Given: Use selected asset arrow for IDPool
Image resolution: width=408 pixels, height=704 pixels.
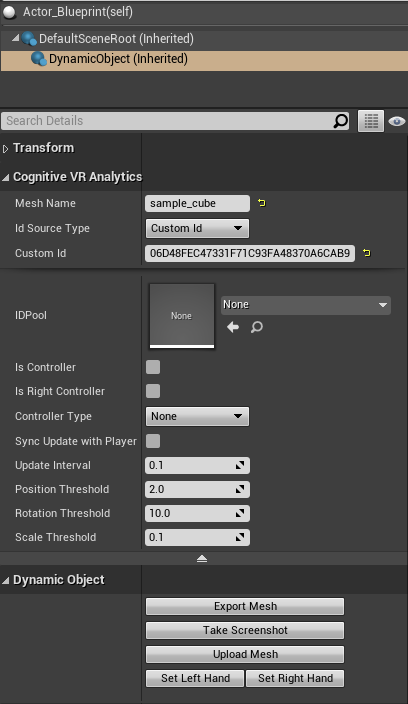Looking at the screenshot, I should pos(233,327).
